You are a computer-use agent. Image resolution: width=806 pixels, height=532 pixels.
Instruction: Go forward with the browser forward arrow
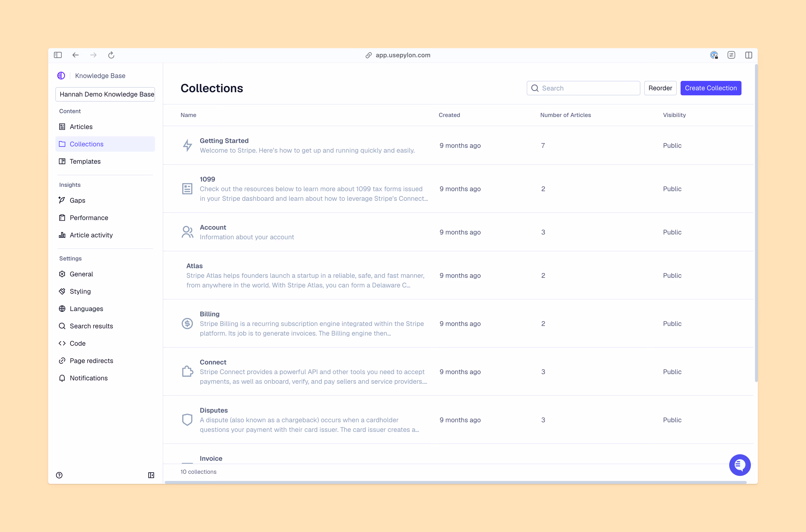(93, 55)
